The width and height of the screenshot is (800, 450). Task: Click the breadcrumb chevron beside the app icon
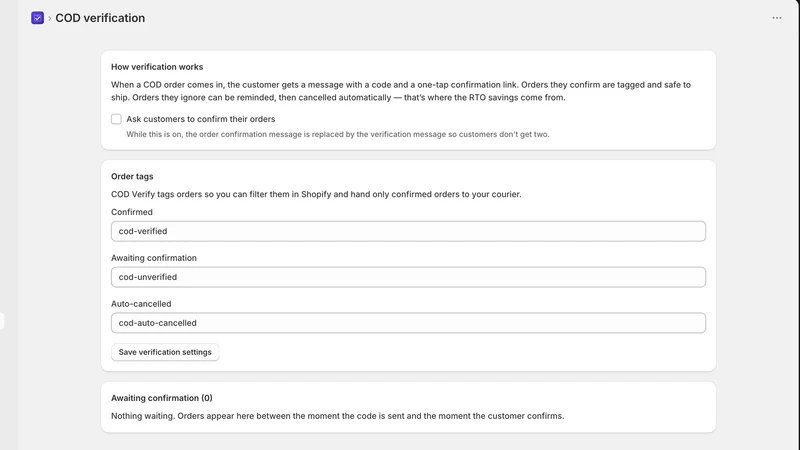49,18
